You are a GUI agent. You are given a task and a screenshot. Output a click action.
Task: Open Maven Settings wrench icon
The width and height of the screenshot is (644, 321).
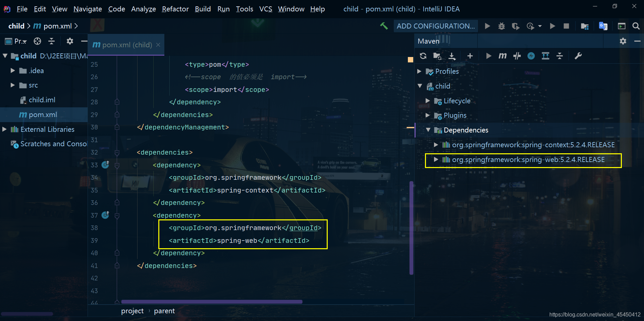(578, 56)
